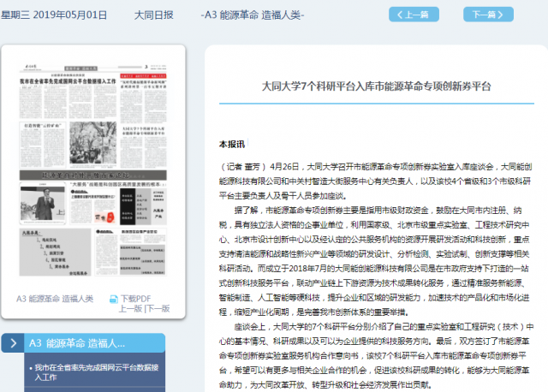
Task: Open the 下载PDF link
Action: tap(135, 299)
